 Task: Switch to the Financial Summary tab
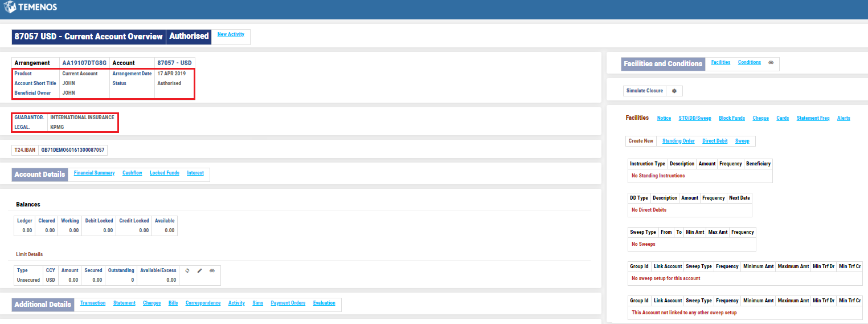click(x=94, y=173)
